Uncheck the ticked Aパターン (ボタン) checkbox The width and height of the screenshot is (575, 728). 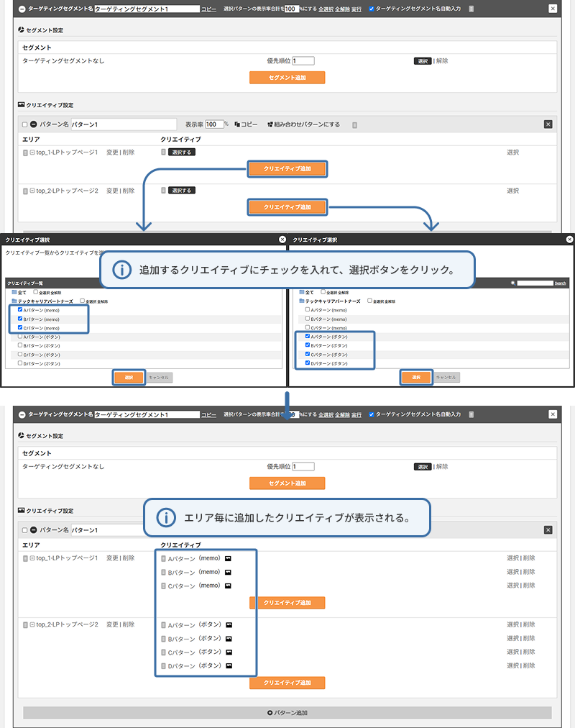click(308, 336)
